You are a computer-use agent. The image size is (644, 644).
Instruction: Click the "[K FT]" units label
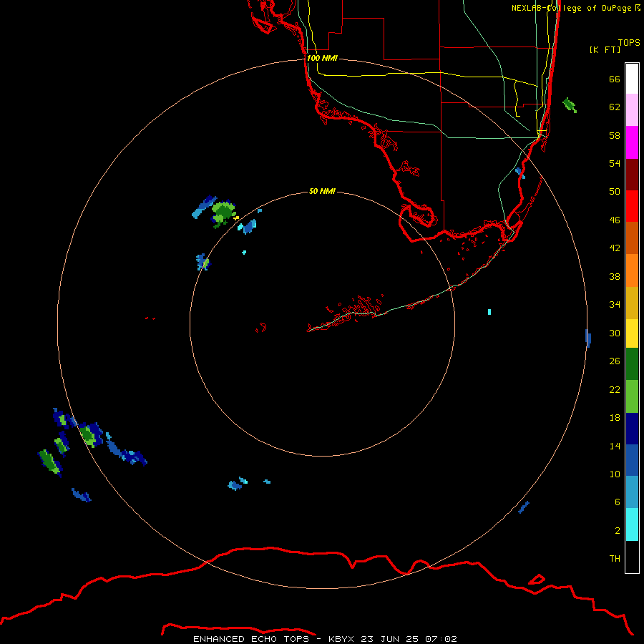[x=605, y=49]
